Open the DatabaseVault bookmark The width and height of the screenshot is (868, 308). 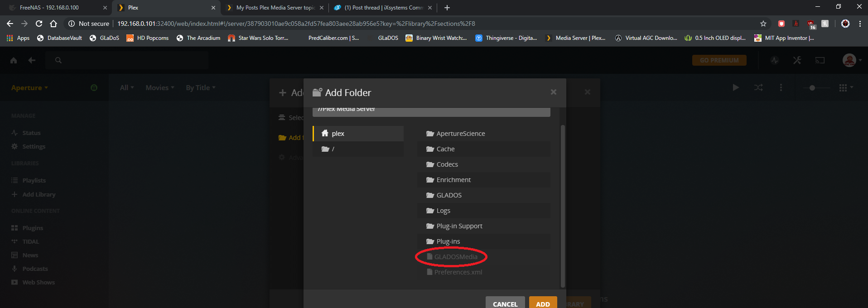click(x=59, y=38)
